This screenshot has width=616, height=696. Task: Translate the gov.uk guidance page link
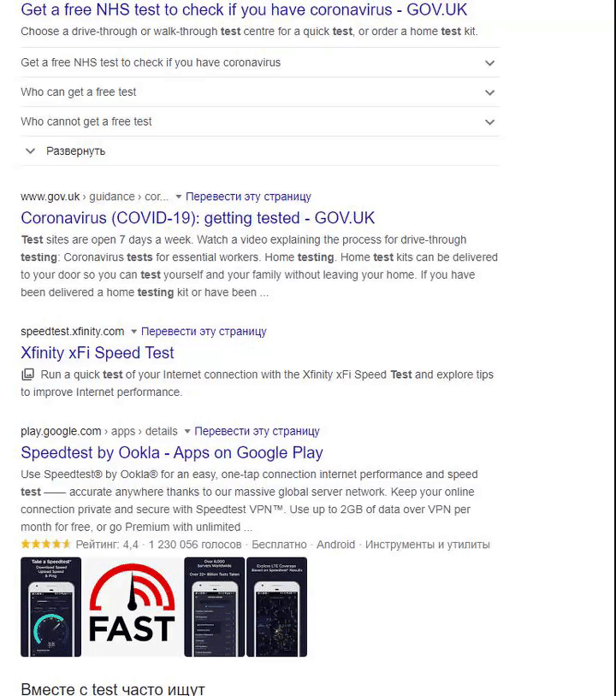click(x=248, y=197)
